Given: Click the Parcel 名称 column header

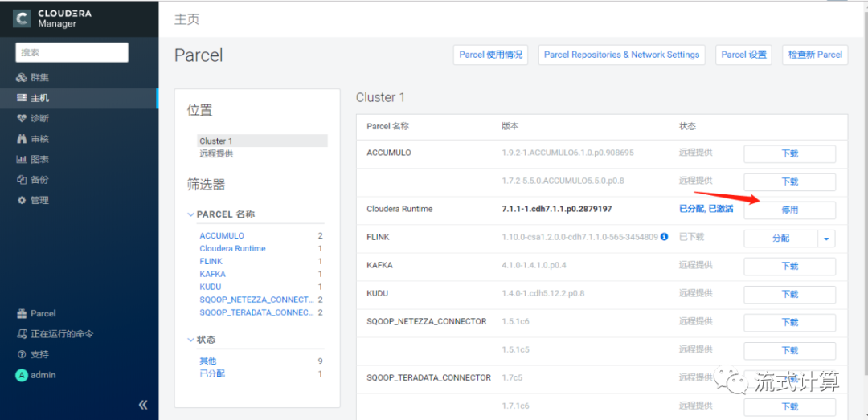Looking at the screenshot, I should [387, 126].
